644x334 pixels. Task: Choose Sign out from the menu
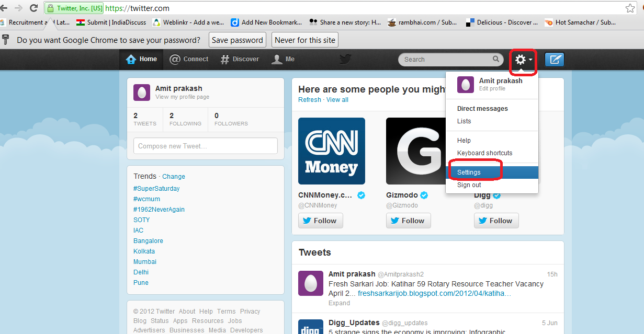[469, 185]
